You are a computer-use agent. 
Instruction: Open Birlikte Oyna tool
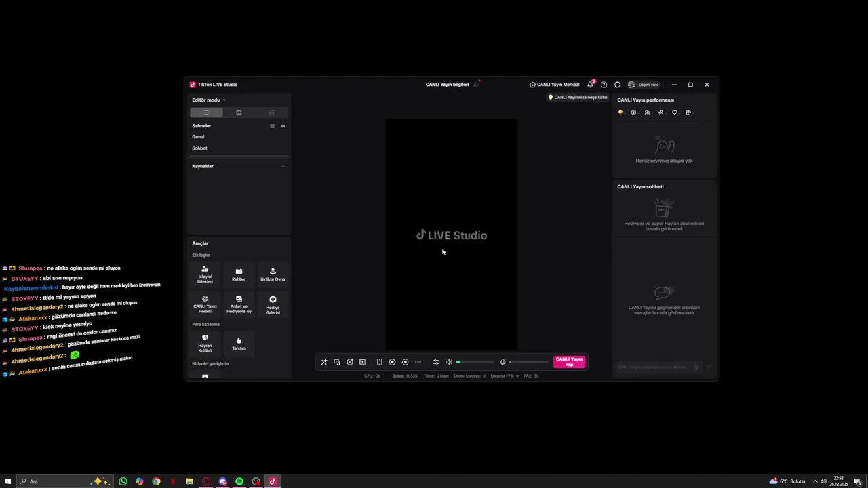pos(273,274)
